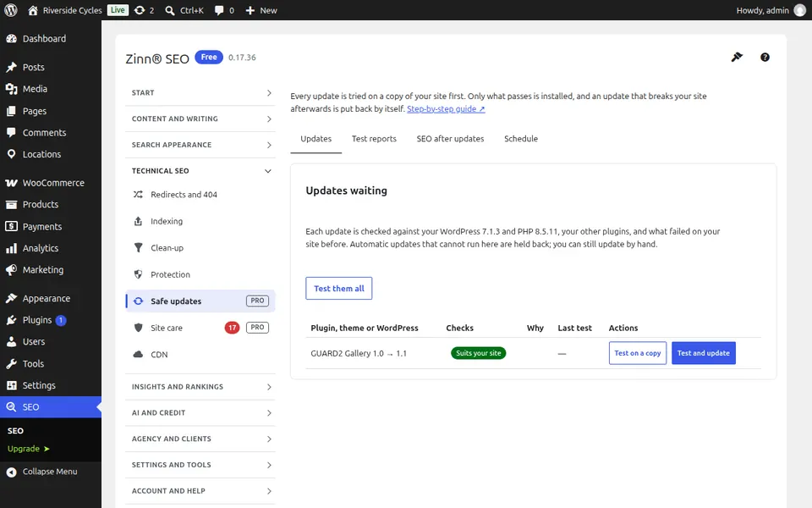This screenshot has width=812, height=508.
Task: Expand the AI AND CREDIT section
Action: [x=200, y=413]
